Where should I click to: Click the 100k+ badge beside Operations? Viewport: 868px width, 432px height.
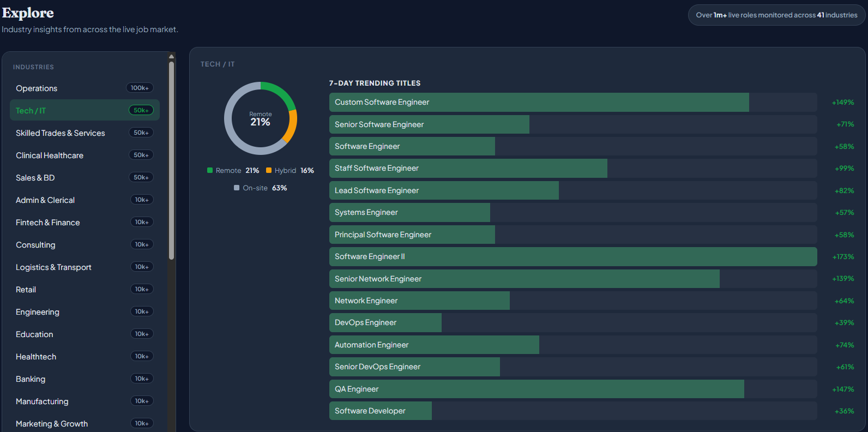(x=140, y=88)
